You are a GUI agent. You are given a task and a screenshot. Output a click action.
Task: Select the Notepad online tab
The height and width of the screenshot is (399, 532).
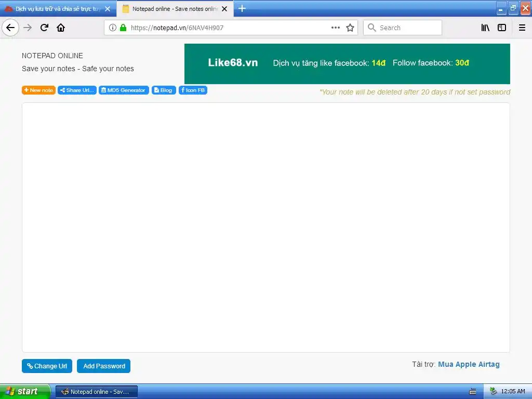[x=175, y=9]
